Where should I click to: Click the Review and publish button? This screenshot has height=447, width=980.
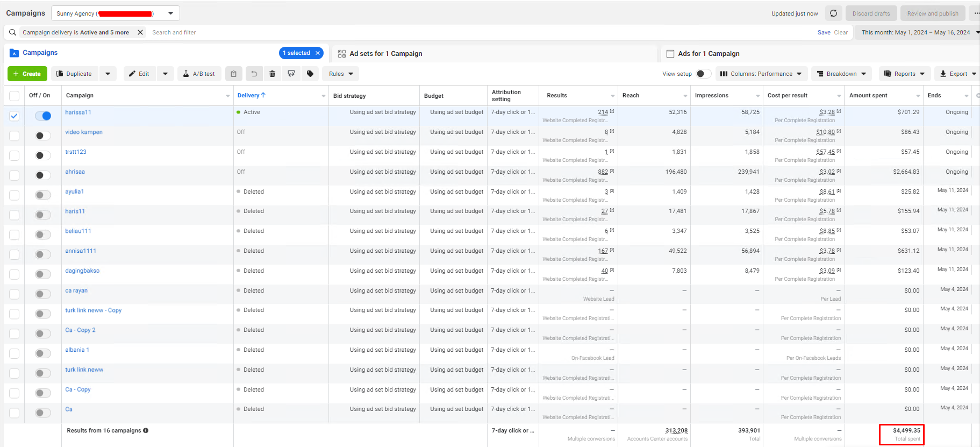tap(933, 13)
